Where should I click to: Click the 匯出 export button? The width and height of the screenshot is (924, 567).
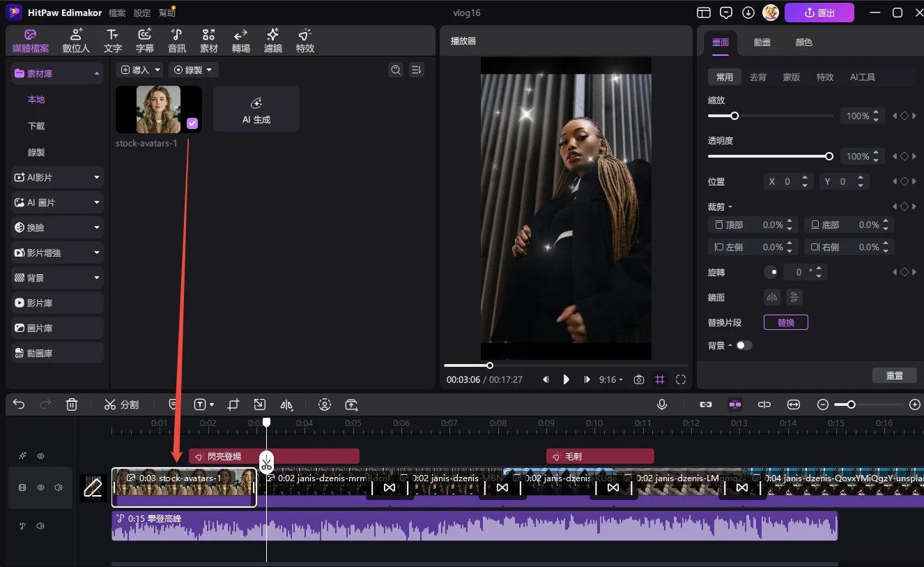click(819, 13)
